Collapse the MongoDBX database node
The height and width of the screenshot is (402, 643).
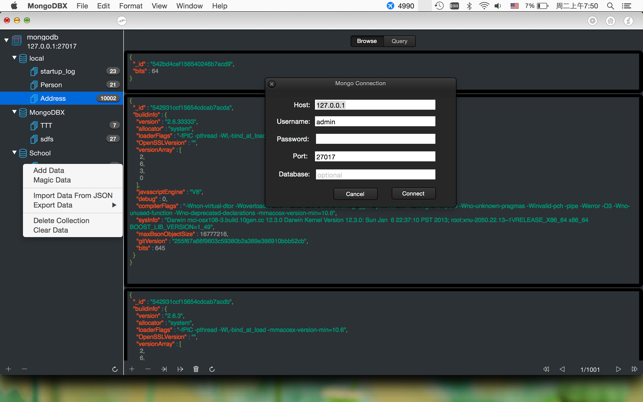click(x=14, y=112)
